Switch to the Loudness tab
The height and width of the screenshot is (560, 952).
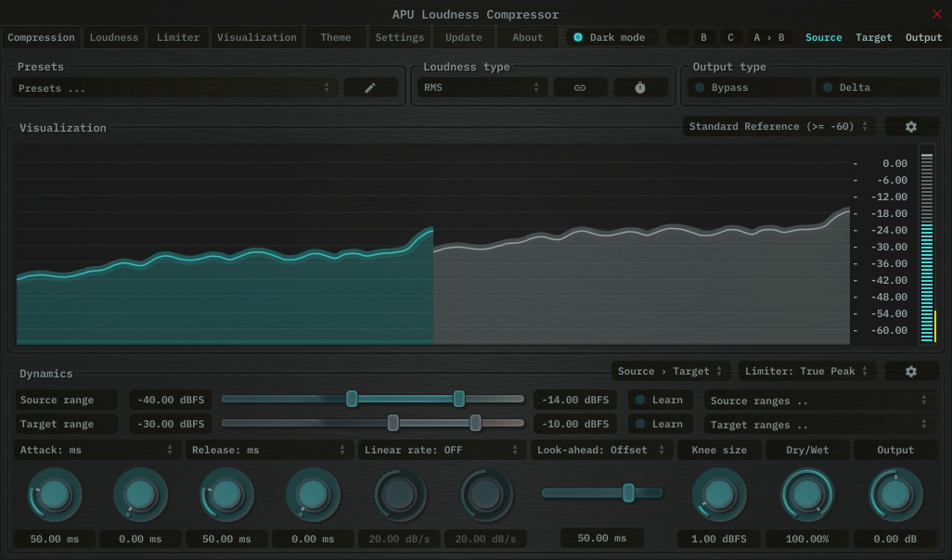(x=113, y=37)
